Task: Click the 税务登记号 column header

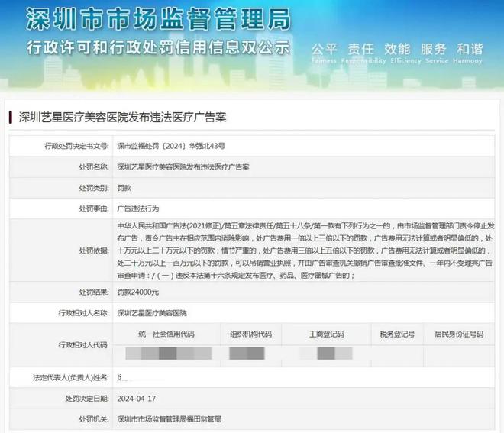Action: tap(397, 334)
